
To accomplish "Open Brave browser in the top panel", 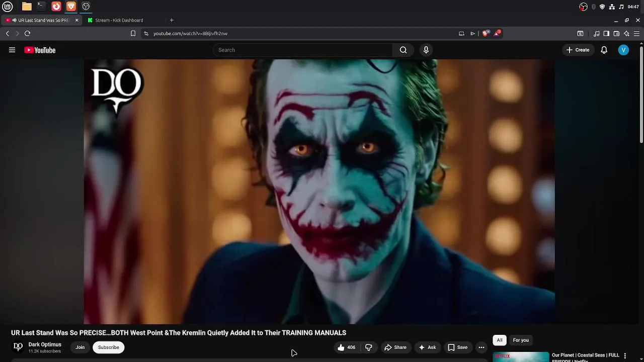I will (71, 7).
